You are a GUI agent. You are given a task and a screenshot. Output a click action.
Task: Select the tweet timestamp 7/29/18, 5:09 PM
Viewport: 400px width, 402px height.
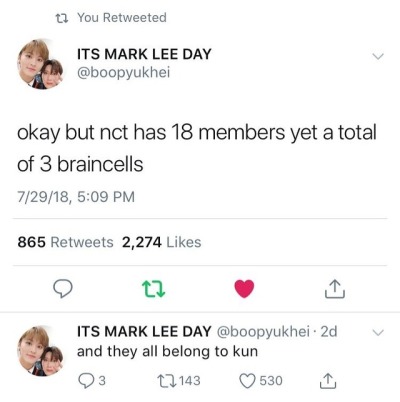coord(76,196)
